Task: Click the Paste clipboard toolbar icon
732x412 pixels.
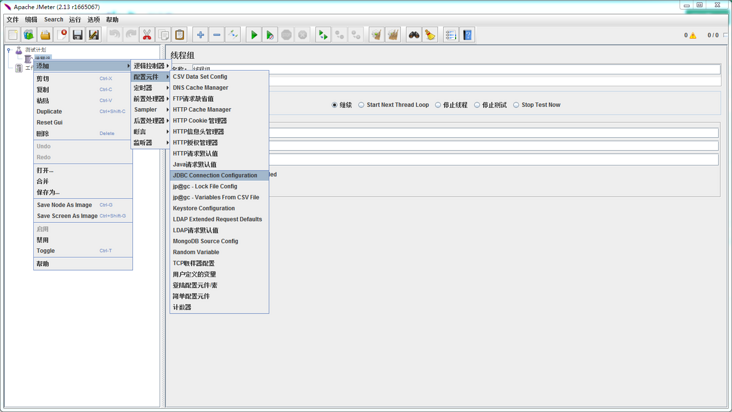Action: point(180,35)
